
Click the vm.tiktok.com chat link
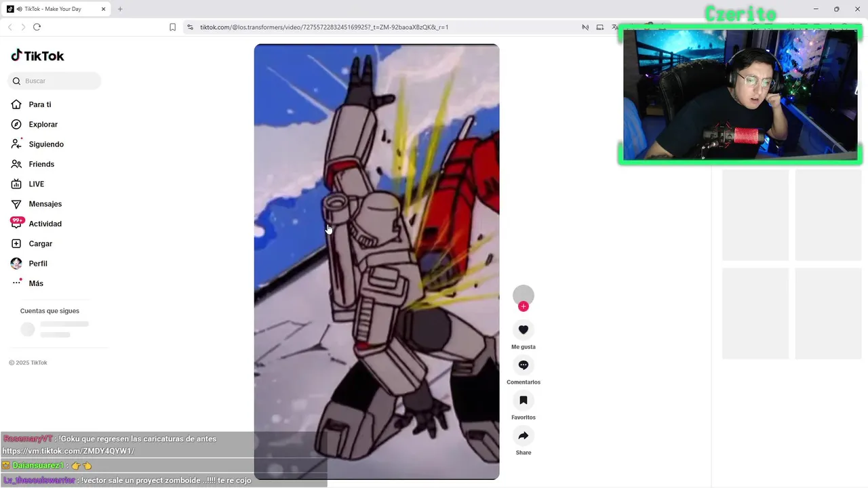pos(68,451)
